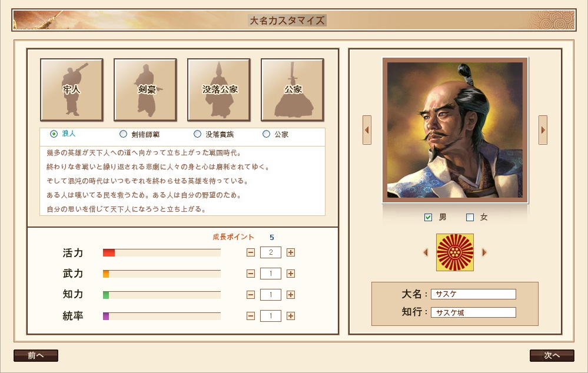Reduce 統率 with the minus icon

coord(251,316)
